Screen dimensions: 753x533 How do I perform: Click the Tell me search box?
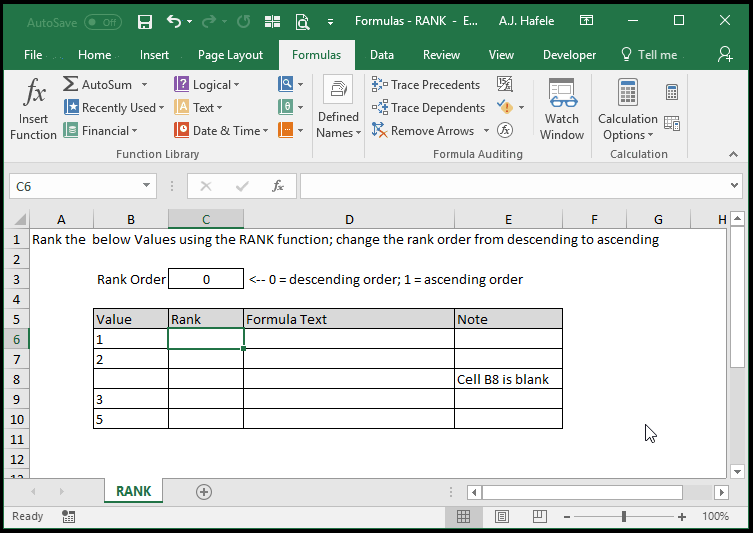[x=649, y=55]
